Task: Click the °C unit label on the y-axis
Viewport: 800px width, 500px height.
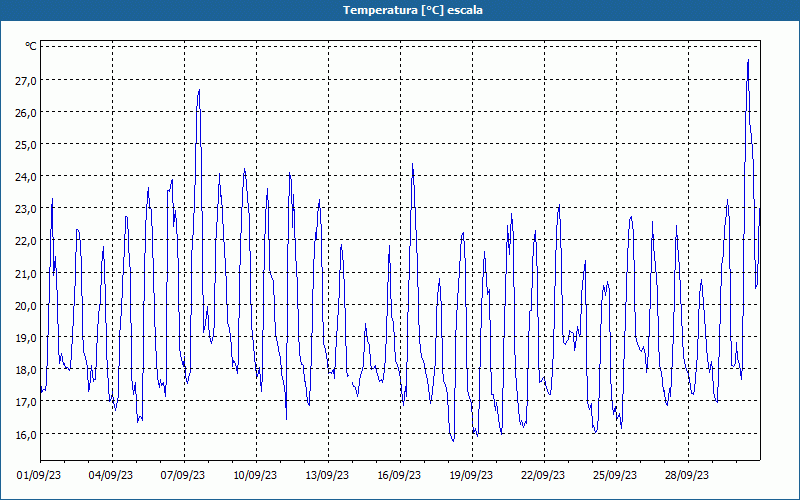Action: pyautogui.click(x=31, y=46)
